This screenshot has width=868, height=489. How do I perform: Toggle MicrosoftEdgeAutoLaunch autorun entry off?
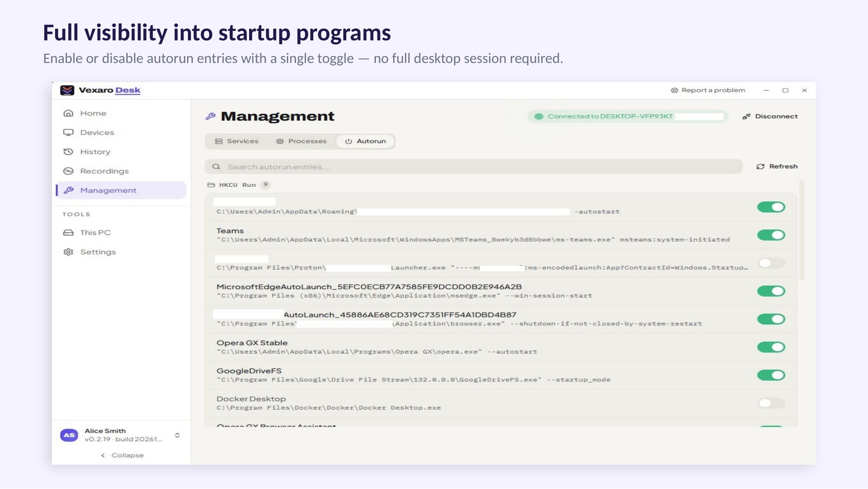771,291
